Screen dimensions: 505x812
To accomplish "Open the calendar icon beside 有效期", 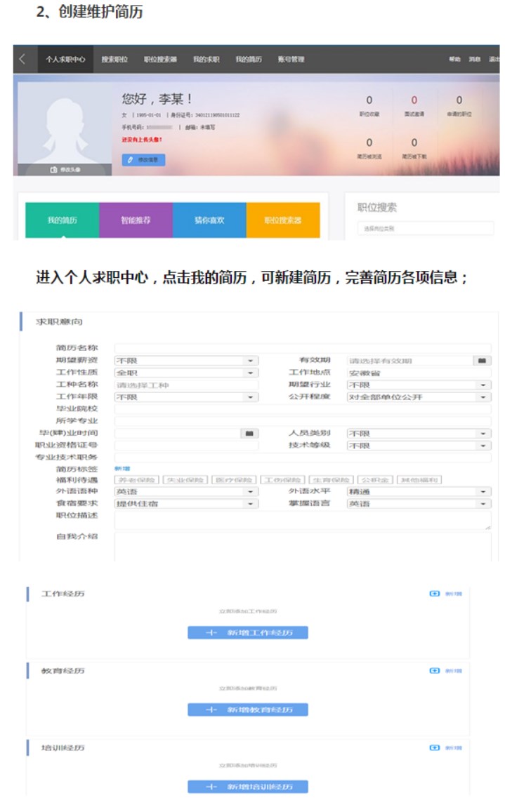I will 481,361.
